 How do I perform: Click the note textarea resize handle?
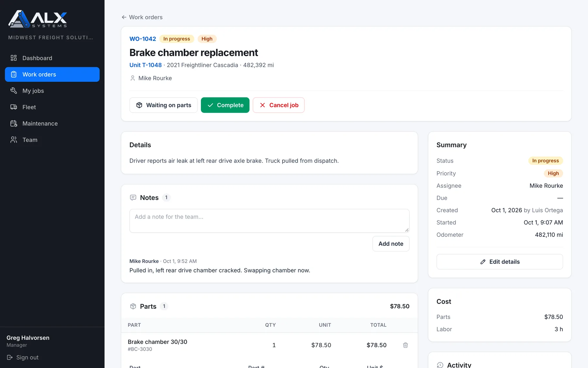(x=407, y=230)
